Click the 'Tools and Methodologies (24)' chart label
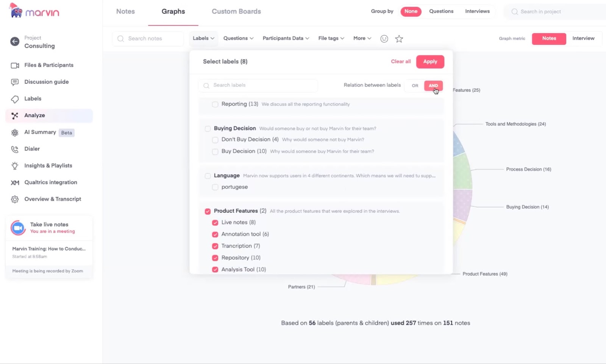 point(515,124)
